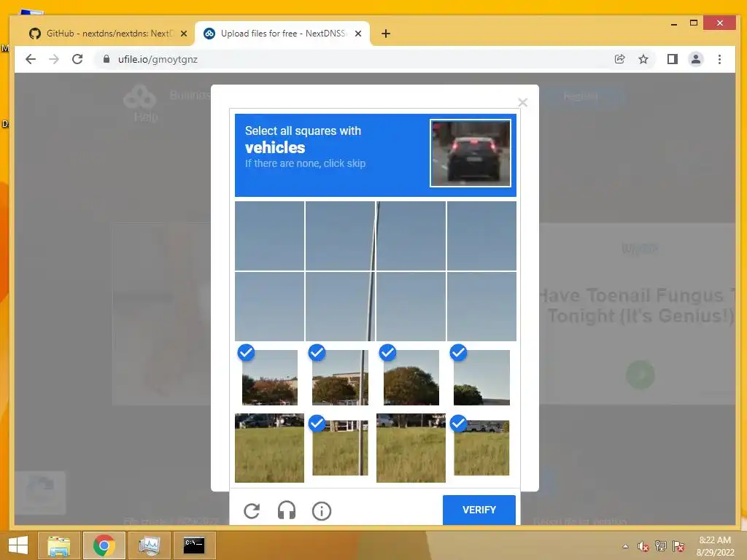Image resolution: width=747 pixels, height=560 pixels.
Task: Reload the captcha challenge with the refresh icon
Action: (x=252, y=511)
